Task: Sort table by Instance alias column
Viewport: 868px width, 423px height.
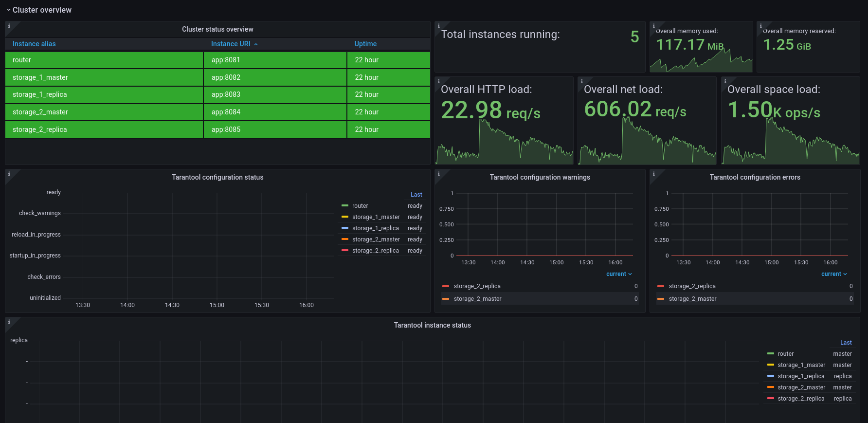Action: pos(34,44)
